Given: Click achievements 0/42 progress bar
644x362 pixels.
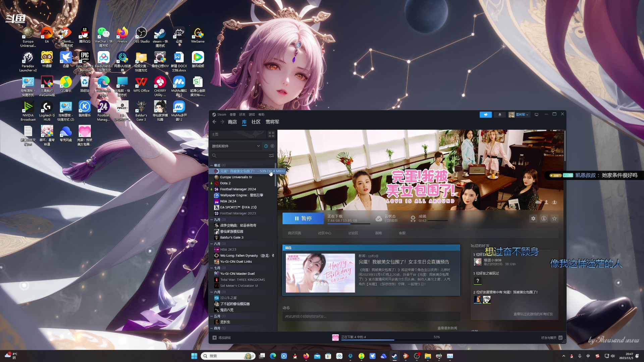Looking at the screenshot, I should [438, 221].
